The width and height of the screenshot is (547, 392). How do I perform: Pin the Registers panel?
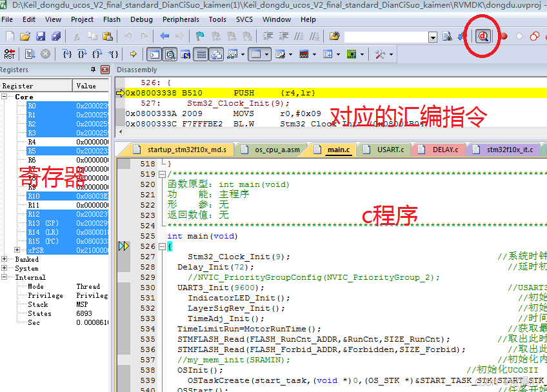tap(93, 70)
